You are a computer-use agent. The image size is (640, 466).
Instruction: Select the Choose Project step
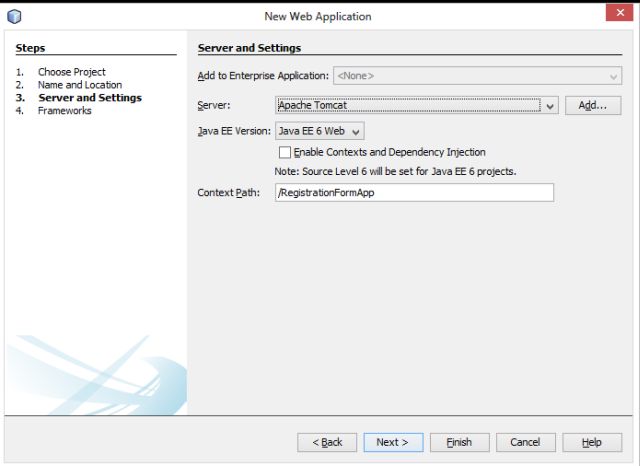click(x=71, y=72)
